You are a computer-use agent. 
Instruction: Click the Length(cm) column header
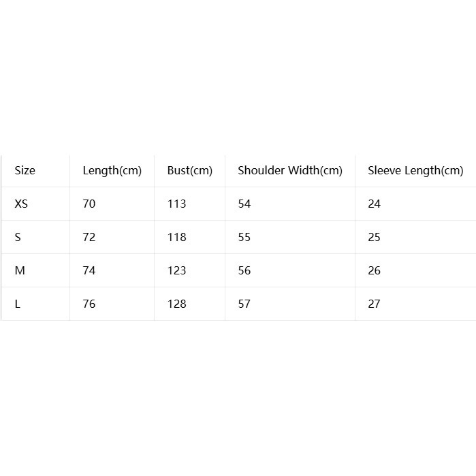pyautogui.click(x=112, y=171)
